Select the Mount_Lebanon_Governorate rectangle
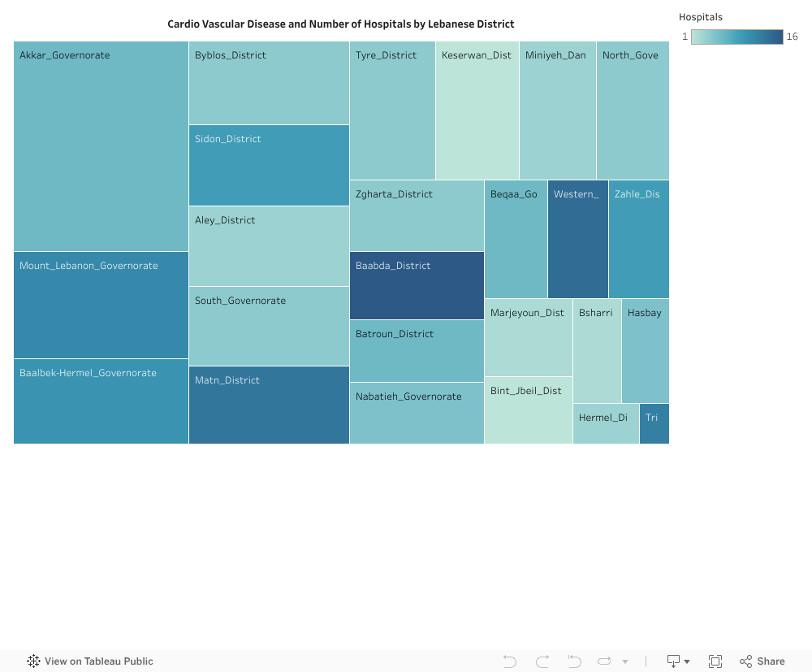The height and width of the screenshot is (672, 812). [x=101, y=305]
